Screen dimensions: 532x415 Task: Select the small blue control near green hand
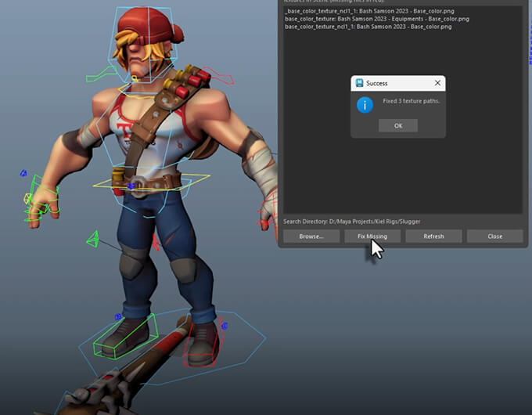click(23, 173)
